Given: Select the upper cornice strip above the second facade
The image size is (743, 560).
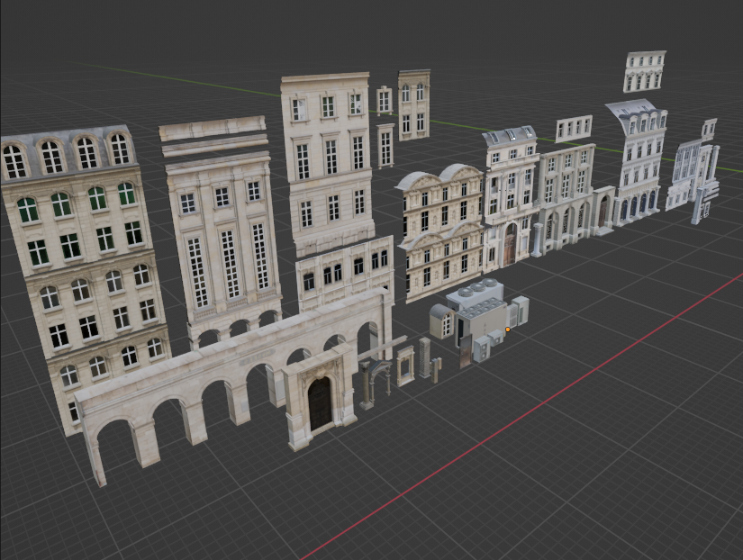Looking at the screenshot, I should pyautogui.click(x=213, y=129).
